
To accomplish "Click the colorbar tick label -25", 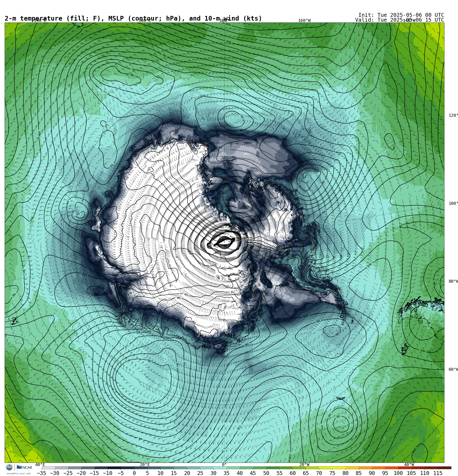I will tap(68, 473).
